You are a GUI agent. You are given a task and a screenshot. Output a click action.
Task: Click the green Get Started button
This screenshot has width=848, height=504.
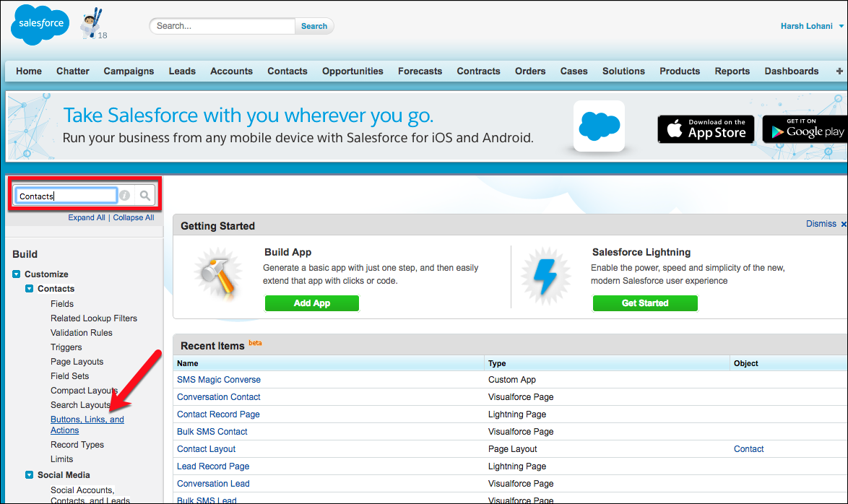pyautogui.click(x=645, y=303)
